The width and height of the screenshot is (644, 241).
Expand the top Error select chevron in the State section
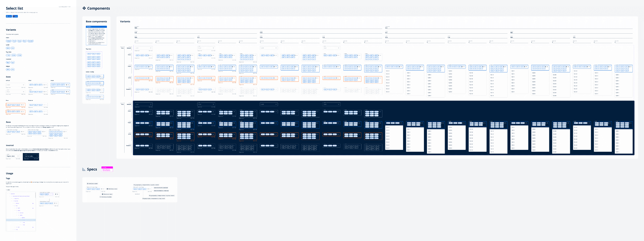click(24, 105)
